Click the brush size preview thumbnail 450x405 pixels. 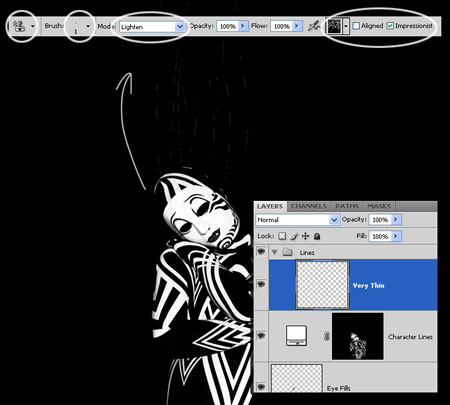point(76,27)
